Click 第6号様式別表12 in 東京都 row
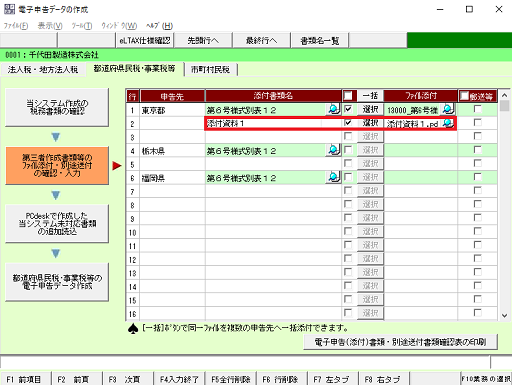Screen dimensions: 512x385 click(266, 110)
